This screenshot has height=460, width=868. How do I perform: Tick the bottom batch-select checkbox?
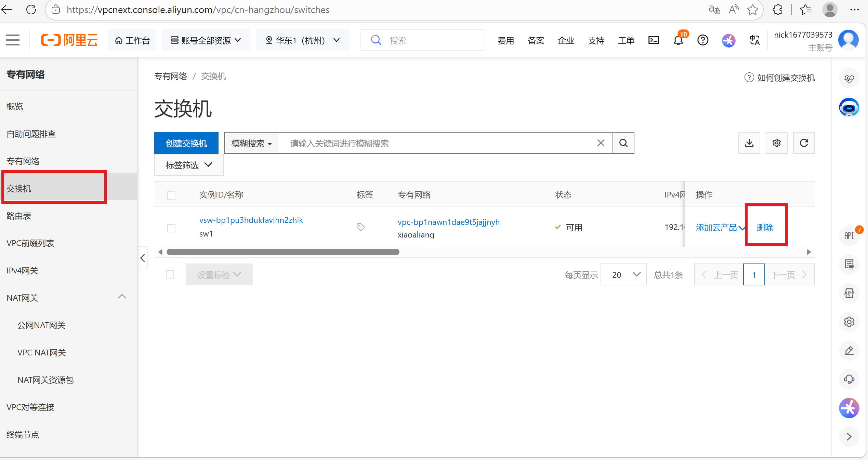click(x=170, y=274)
